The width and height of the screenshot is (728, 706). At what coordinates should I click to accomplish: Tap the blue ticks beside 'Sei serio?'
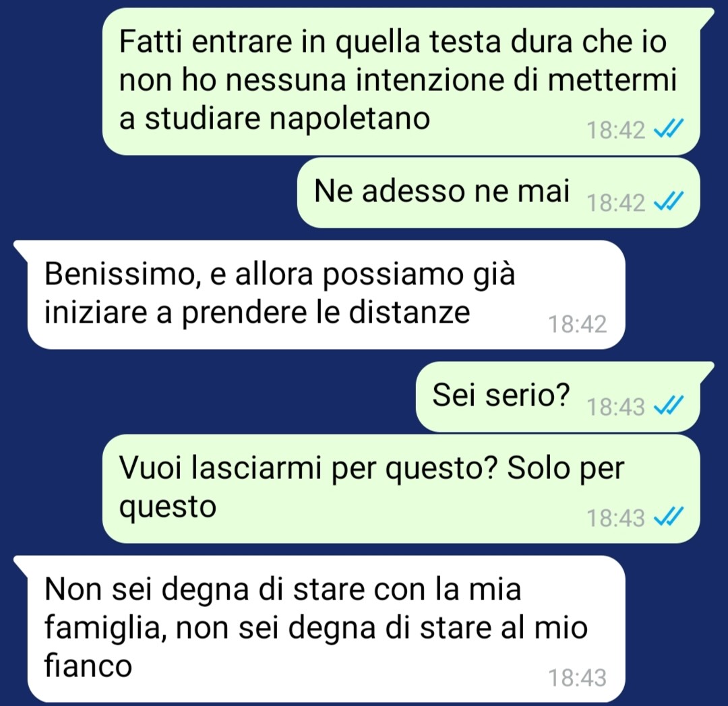[669, 406]
